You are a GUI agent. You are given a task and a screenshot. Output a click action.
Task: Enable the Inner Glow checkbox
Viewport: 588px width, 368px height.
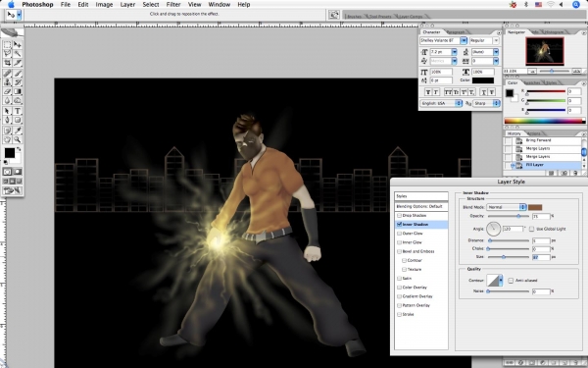pyautogui.click(x=399, y=242)
